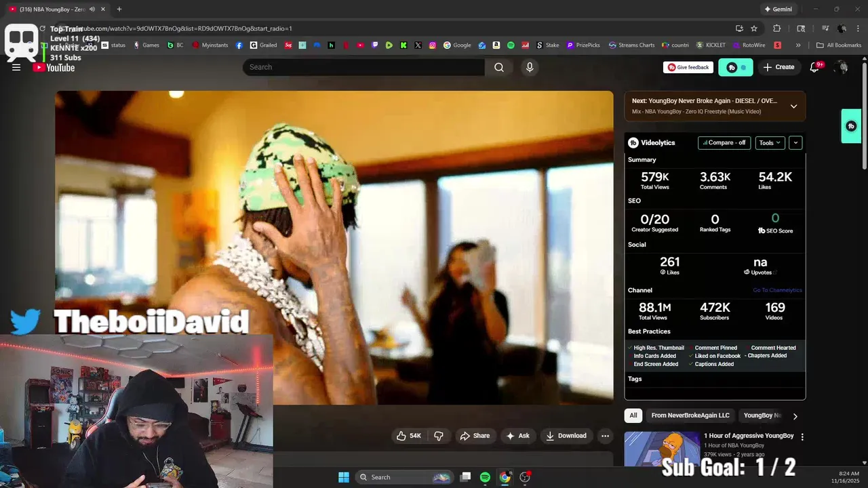Focus the YouTube search field

pos(363,67)
